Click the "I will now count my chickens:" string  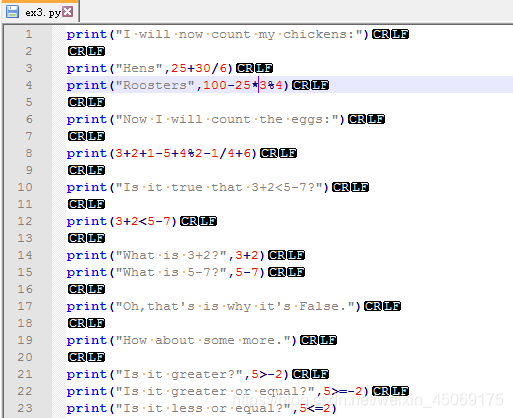coord(239,34)
